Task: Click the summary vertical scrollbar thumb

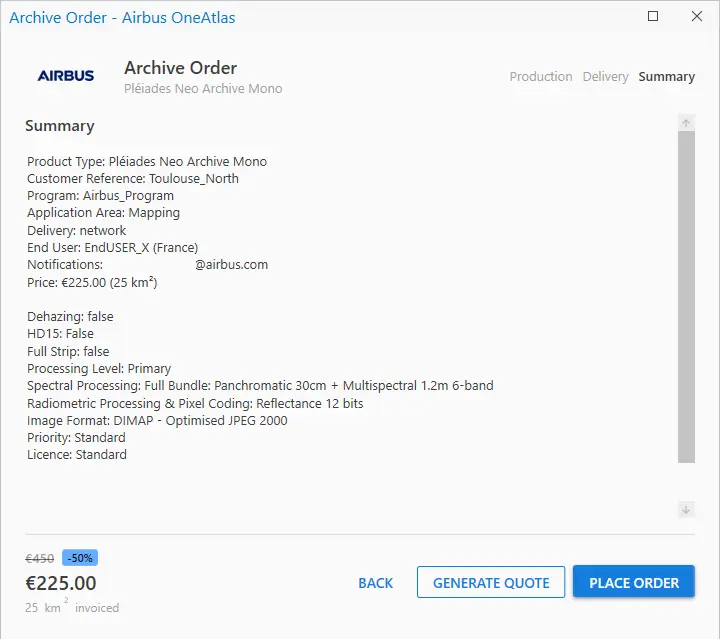Action: click(x=686, y=297)
